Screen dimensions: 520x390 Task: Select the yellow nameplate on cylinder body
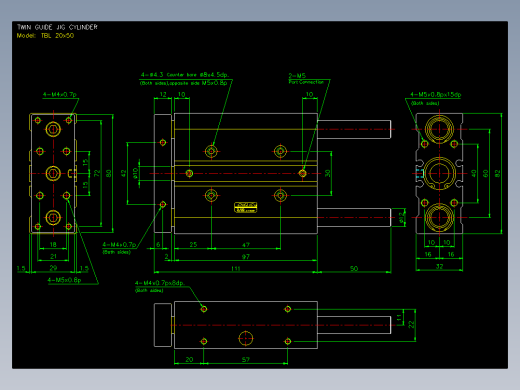tap(246, 207)
